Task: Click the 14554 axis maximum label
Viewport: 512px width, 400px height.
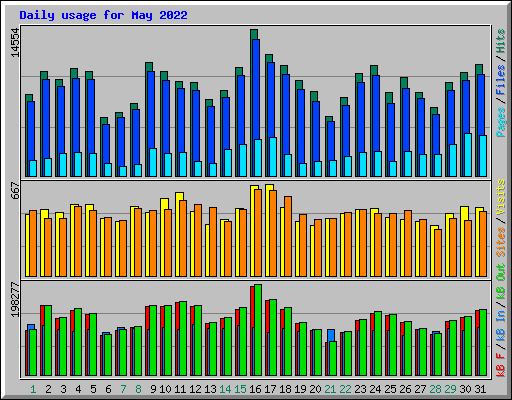Action: click(15, 43)
